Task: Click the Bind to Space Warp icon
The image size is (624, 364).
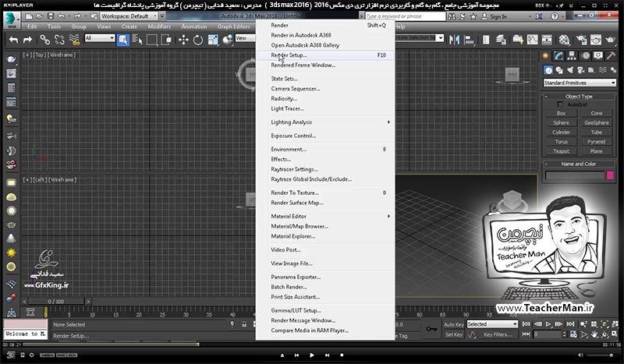Action: pyautogui.click(x=74, y=40)
